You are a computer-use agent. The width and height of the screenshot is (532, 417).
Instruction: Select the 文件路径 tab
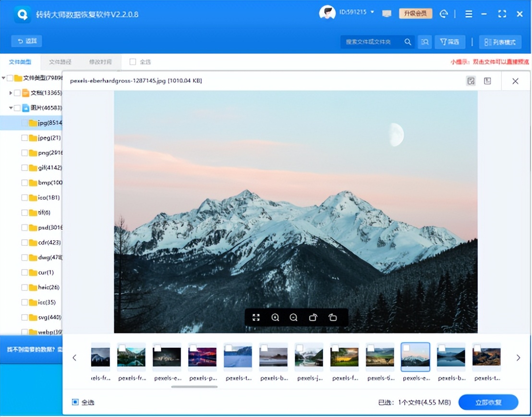point(60,62)
